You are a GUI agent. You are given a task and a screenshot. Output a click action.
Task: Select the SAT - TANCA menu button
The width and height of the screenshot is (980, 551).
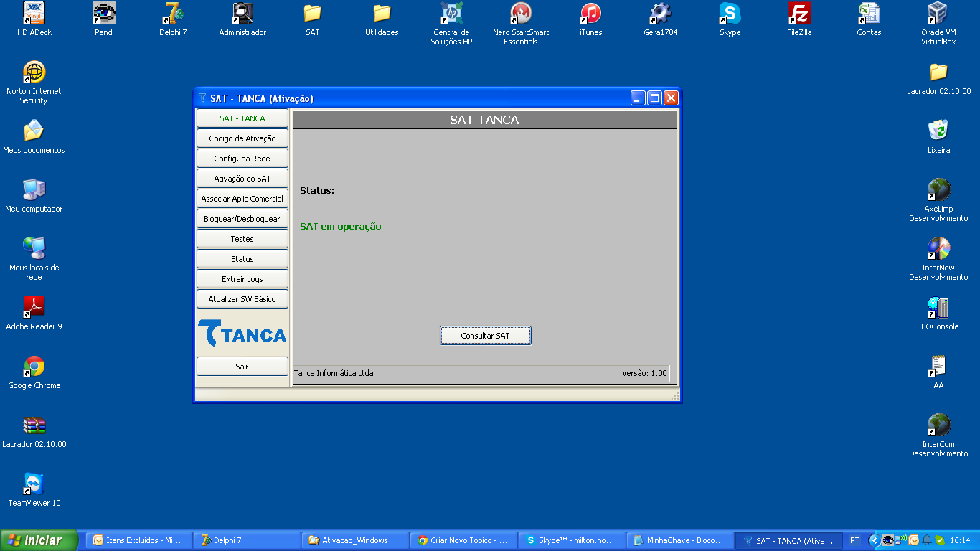click(242, 118)
